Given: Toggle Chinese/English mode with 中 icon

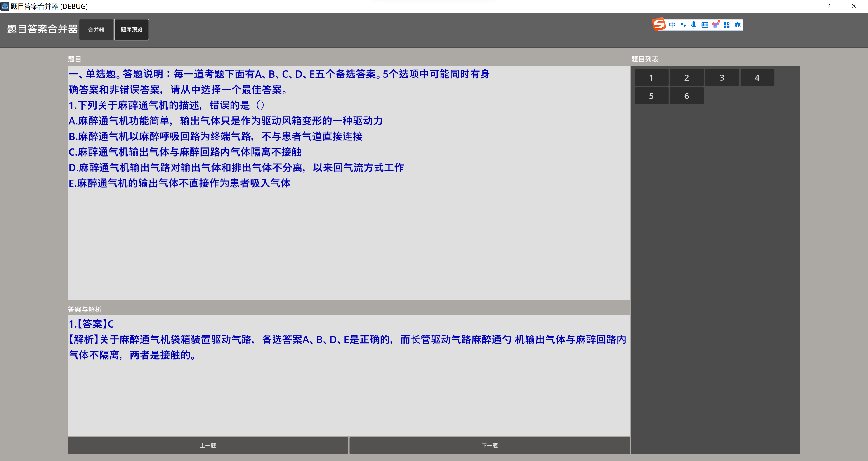Looking at the screenshot, I should [672, 25].
